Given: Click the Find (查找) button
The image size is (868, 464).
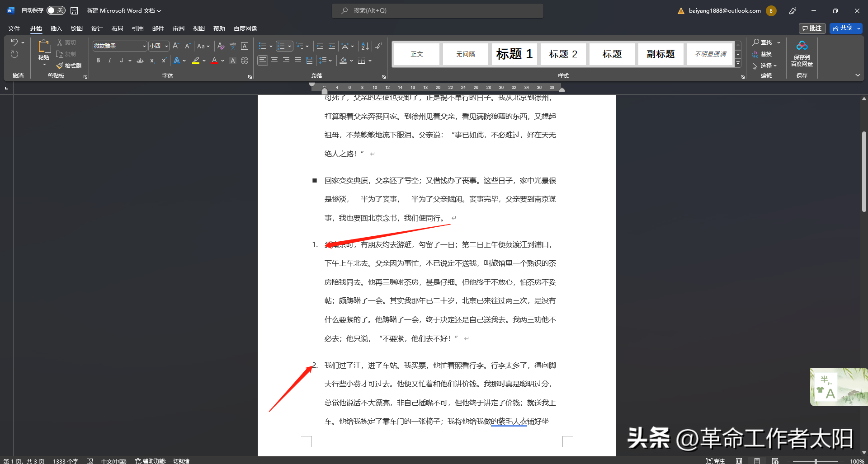Looking at the screenshot, I should [x=763, y=42].
